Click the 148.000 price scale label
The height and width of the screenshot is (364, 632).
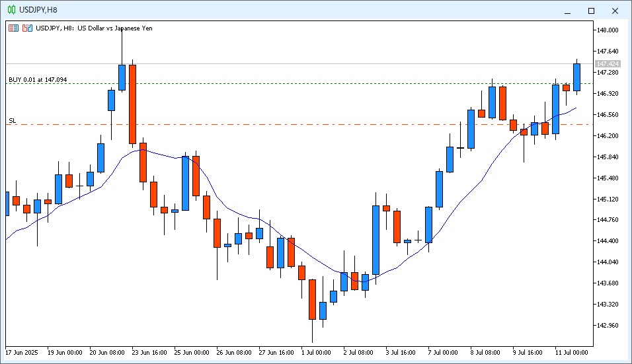(608, 30)
